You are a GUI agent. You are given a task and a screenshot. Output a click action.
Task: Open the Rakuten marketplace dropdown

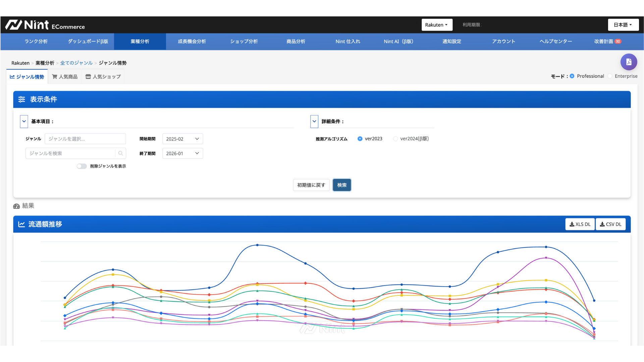coord(436,24)
